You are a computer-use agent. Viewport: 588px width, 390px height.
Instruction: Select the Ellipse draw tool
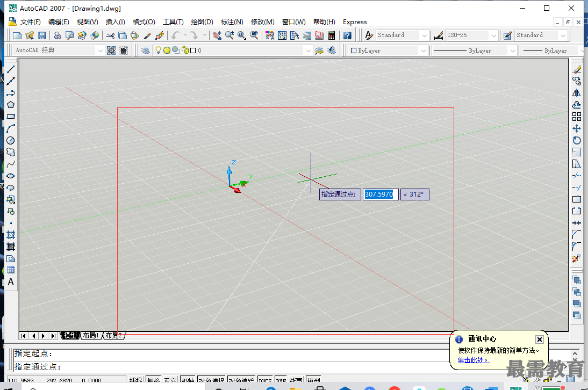(x=11, y=176)
